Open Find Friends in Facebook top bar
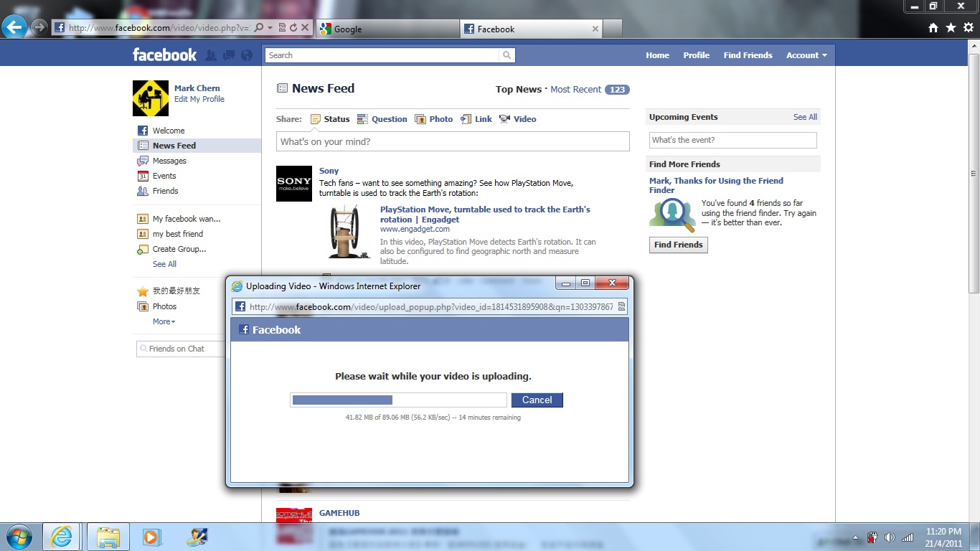The width and height of the screenshot is (980, 551). click(x=748, y=55)
